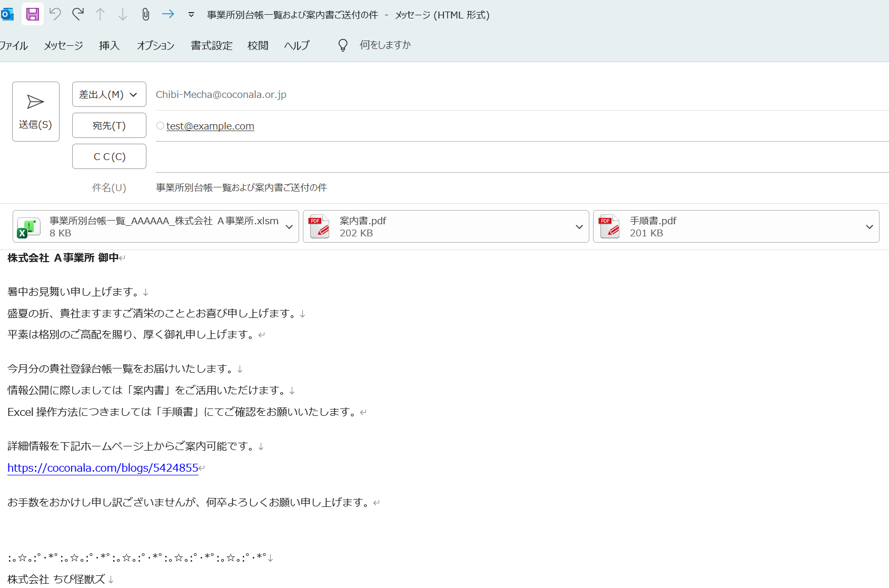Edit the 件名 subject field
Image resolution: width=889 pixels, height=588 pixels.
pyautogui.click(x=521, y=187)
